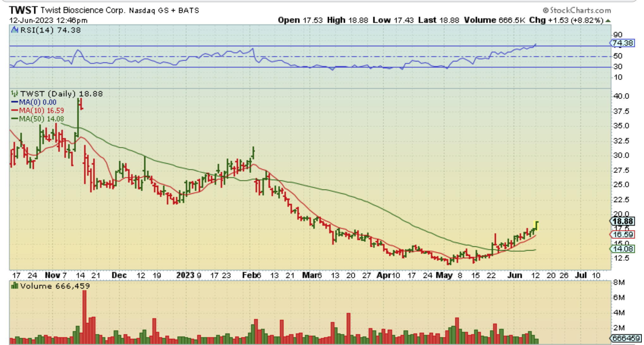Click the red 16.59 moving average axis tag
644x345 pixels.
click(x=622, y=234)
